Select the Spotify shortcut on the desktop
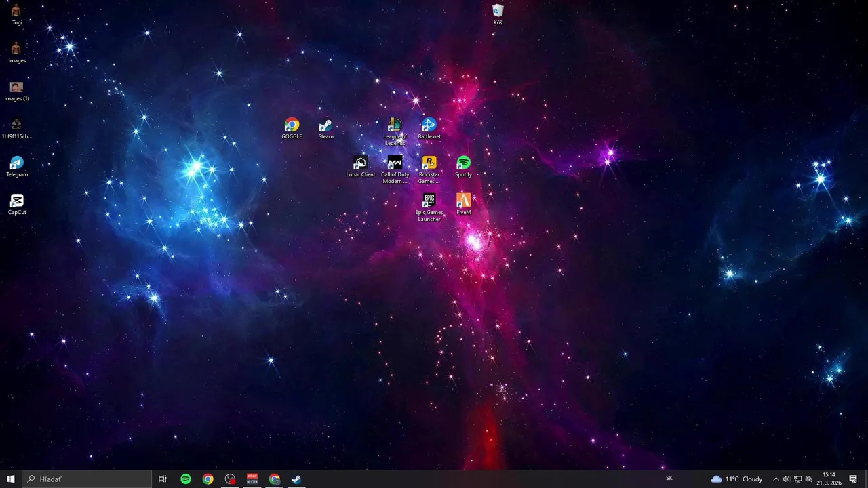 tap(464, 167)
